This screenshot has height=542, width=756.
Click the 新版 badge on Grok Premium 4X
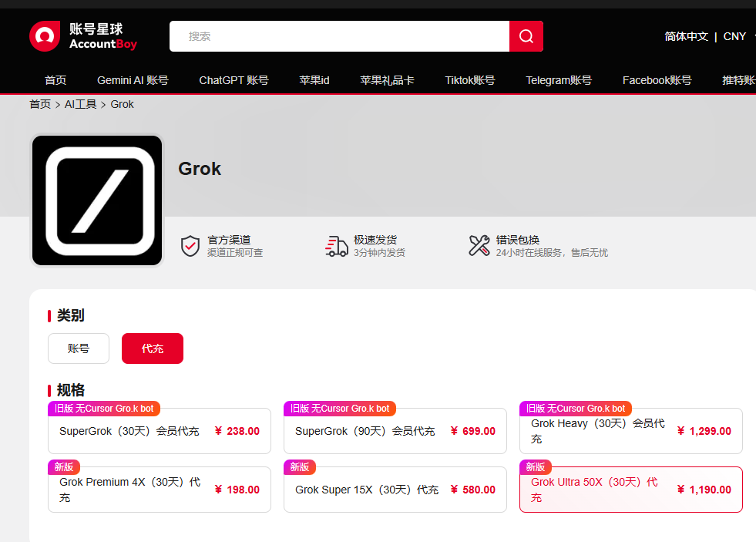64,466
